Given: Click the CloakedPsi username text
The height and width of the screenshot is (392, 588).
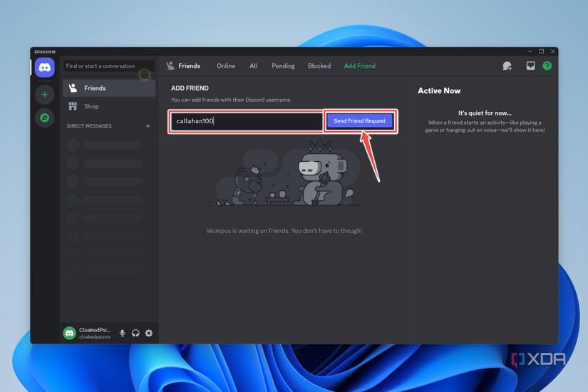Looking at the screenshot, I should (x=95, y=330).
